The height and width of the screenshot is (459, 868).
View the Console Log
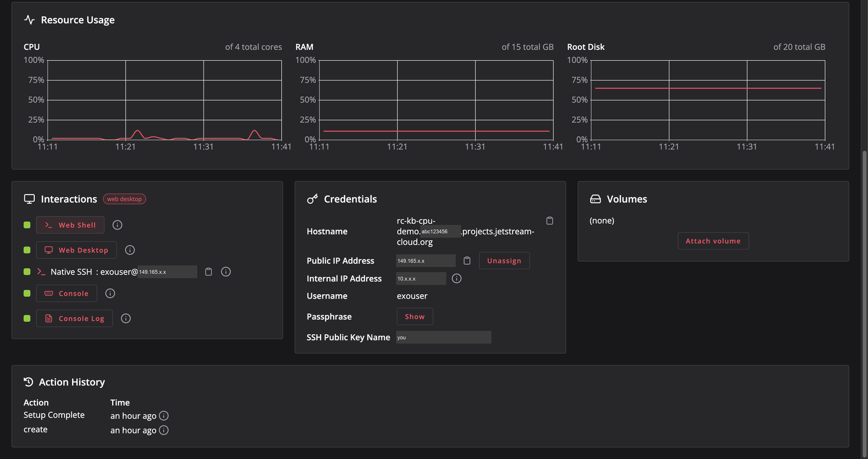tap(74, 318)
